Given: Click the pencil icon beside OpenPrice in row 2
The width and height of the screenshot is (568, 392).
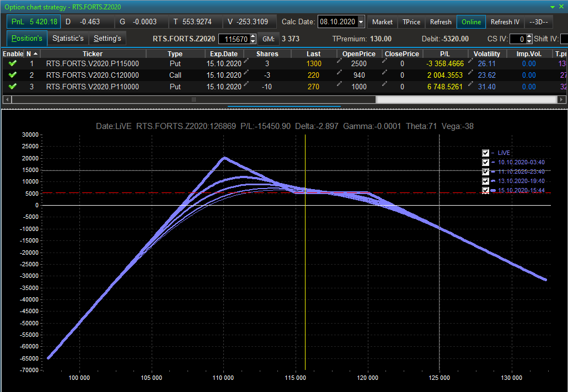Looking at the screenshot, I should click(339, 73).
